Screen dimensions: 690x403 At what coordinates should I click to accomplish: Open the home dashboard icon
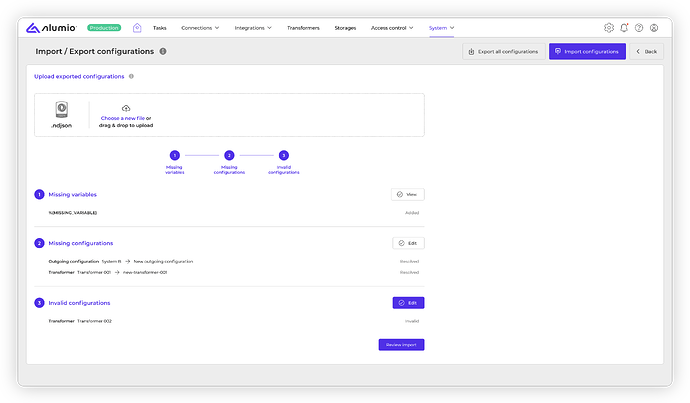point(137,28)
